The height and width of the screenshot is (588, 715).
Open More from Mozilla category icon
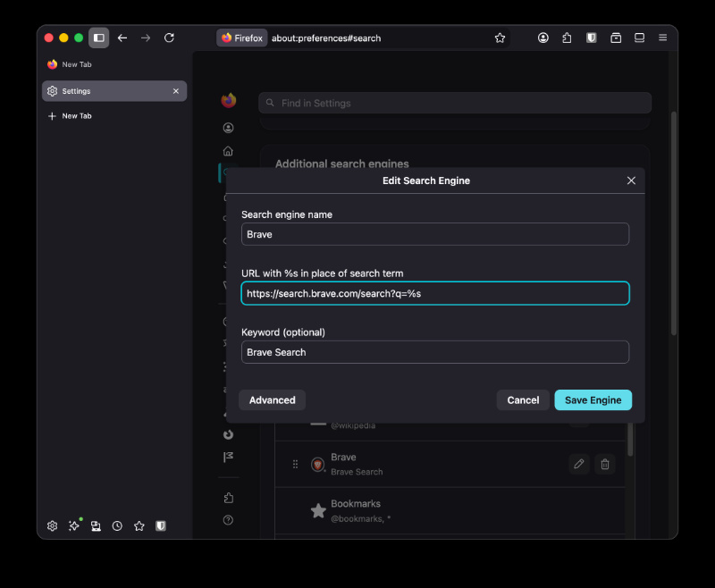click(x=229, y=434)
